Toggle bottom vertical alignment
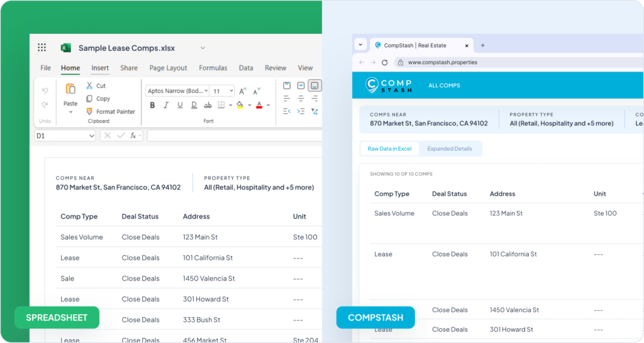Image resolution: width=644 pixels, height=343 pixels. [314, 85]
